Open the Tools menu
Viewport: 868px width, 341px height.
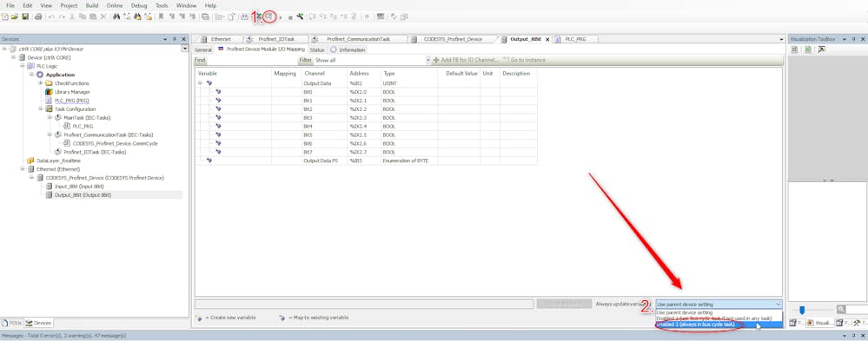coord(162,5)
